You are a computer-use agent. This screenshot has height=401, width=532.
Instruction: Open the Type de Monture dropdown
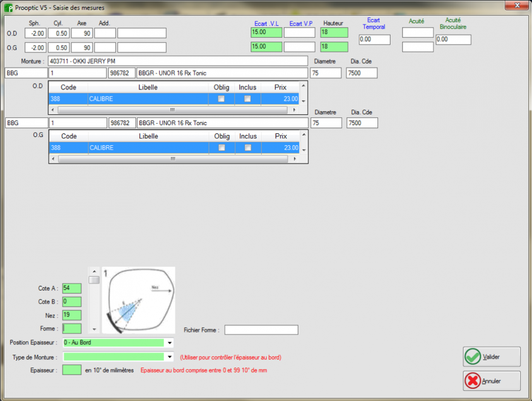coord(170,357)
